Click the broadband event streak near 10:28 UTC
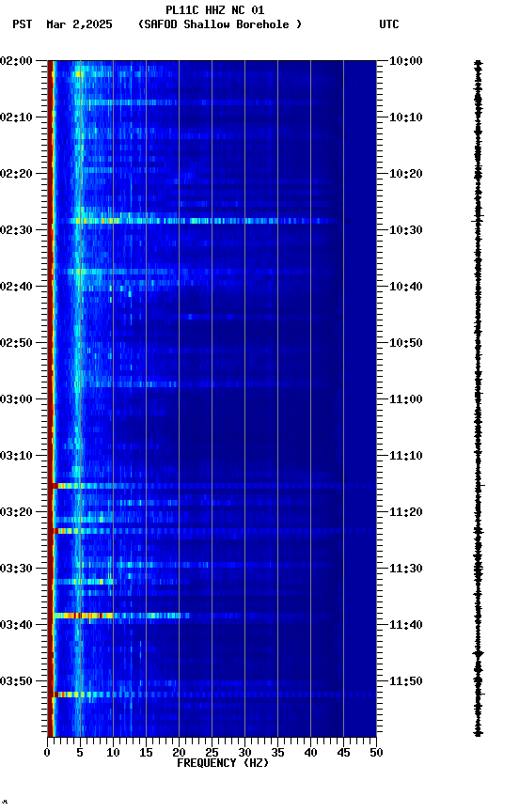 (x=202, y=221)
